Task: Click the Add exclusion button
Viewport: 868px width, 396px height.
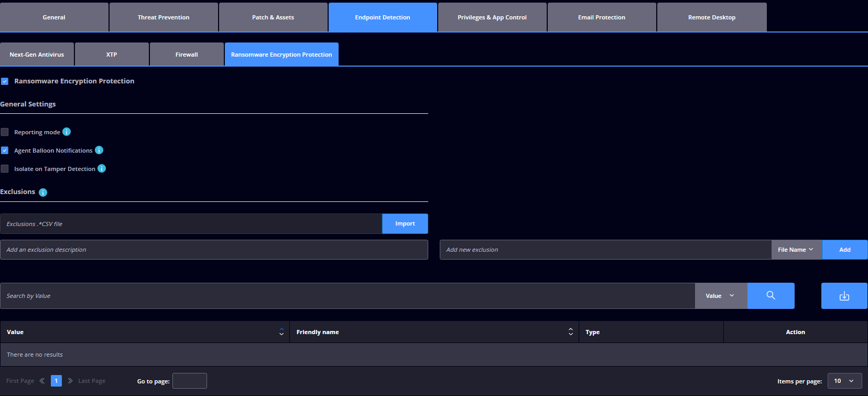Action: click(844, 250)
